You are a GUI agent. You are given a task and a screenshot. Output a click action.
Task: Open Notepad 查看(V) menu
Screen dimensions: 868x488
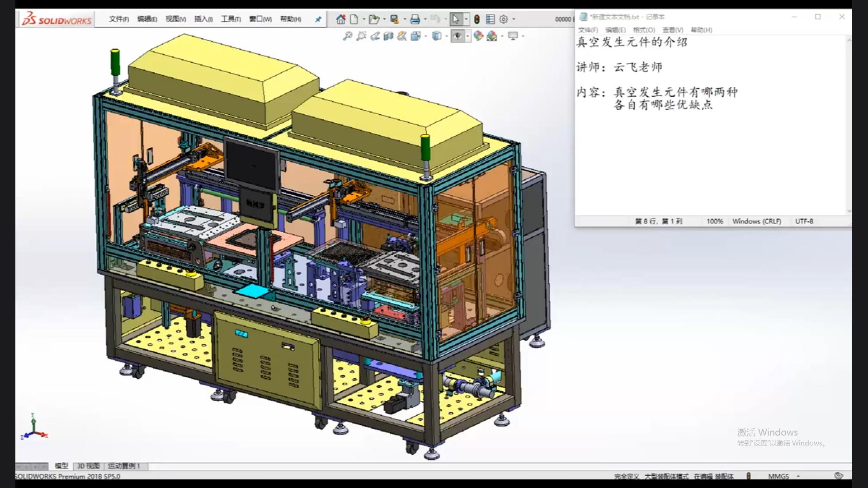(673, 30)
